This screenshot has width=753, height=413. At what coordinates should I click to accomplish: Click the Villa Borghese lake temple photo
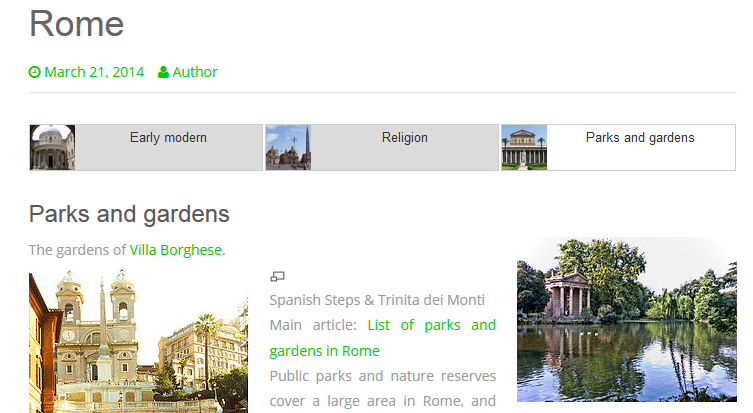[x=627, y=319]
